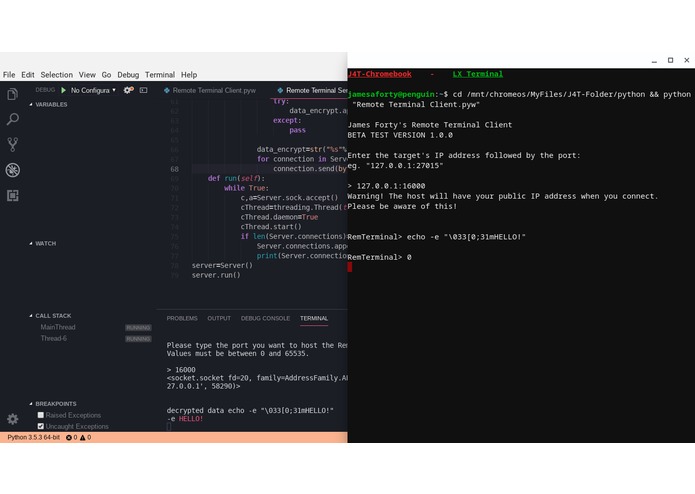Select the TERMINAL panel tab

tap(314, 319)
